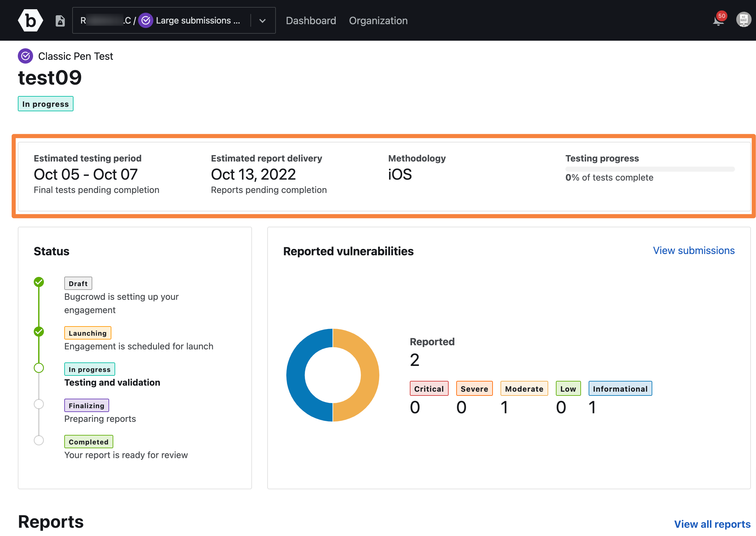This screenshot has width=756, height=536.
Task: Click the Oct 05 - Oct 07 testing period
Action: click(86, 174)
